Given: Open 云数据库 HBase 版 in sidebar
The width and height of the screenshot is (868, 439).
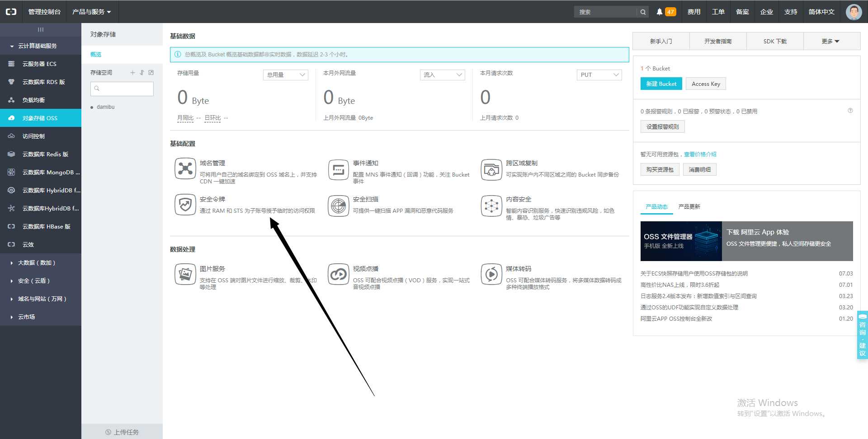Looking at the screenshot, I should click(x=41, y=226).
